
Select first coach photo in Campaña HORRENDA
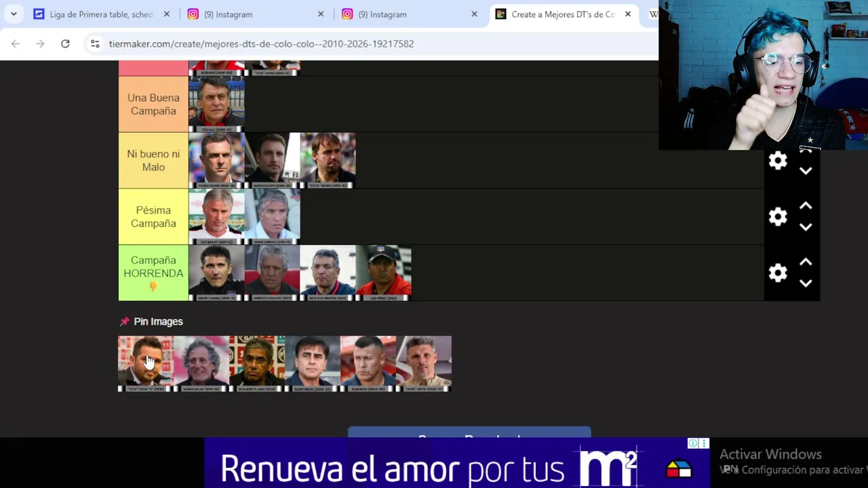click(x=216, y=273)
